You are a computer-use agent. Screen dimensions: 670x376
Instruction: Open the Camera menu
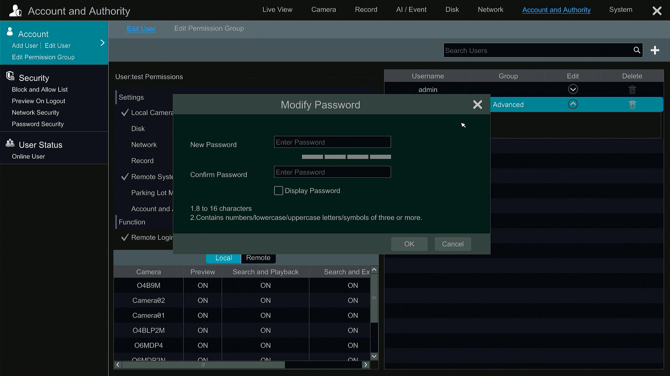point(323,9)
